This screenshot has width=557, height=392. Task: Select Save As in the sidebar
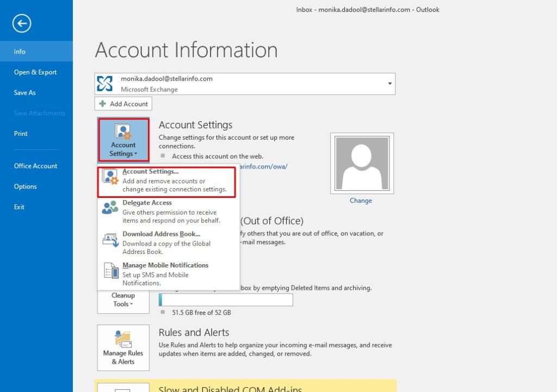coord(25,93)
